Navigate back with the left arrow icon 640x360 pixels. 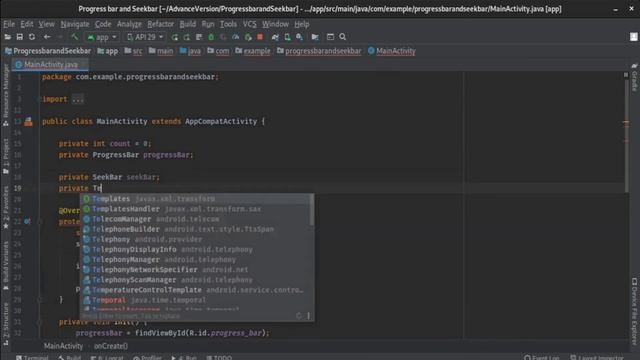coord(47,37)
